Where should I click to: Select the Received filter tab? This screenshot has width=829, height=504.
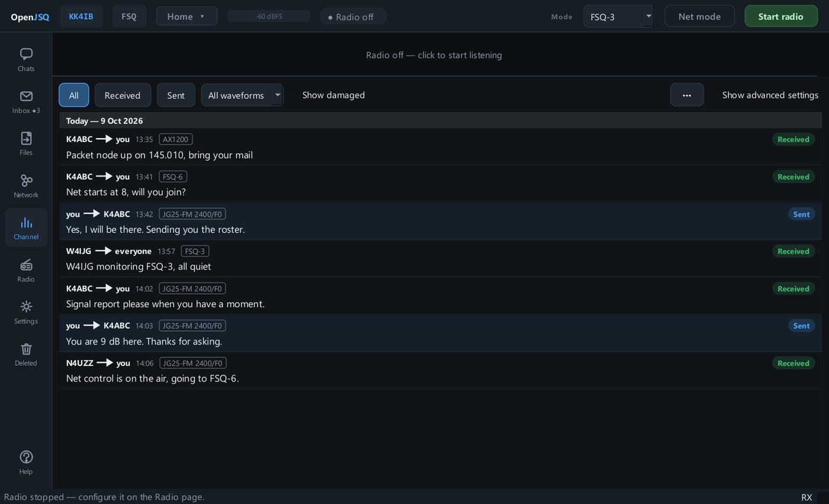(123, 95)
